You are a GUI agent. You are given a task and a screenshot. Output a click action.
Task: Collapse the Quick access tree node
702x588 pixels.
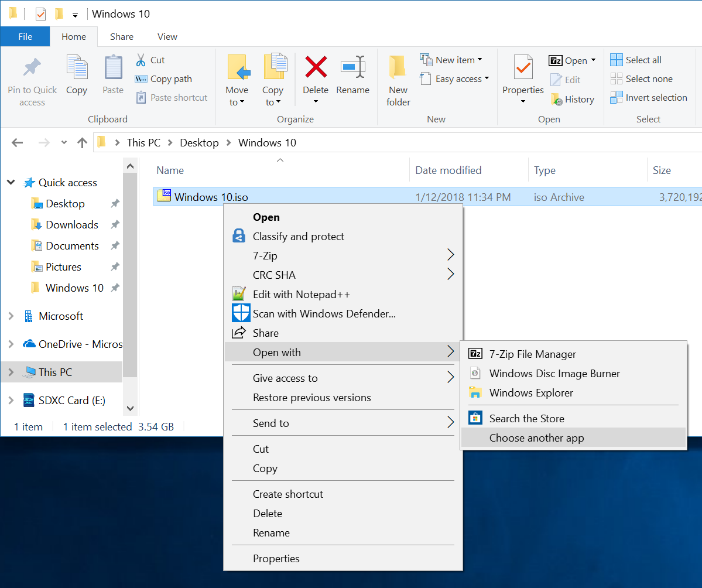coord(11,183)
